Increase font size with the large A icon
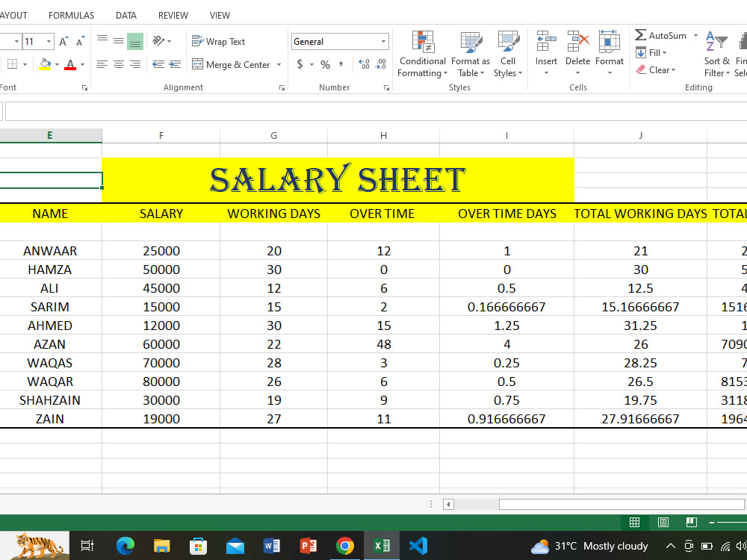747x560 pixels. pos(63,41)
